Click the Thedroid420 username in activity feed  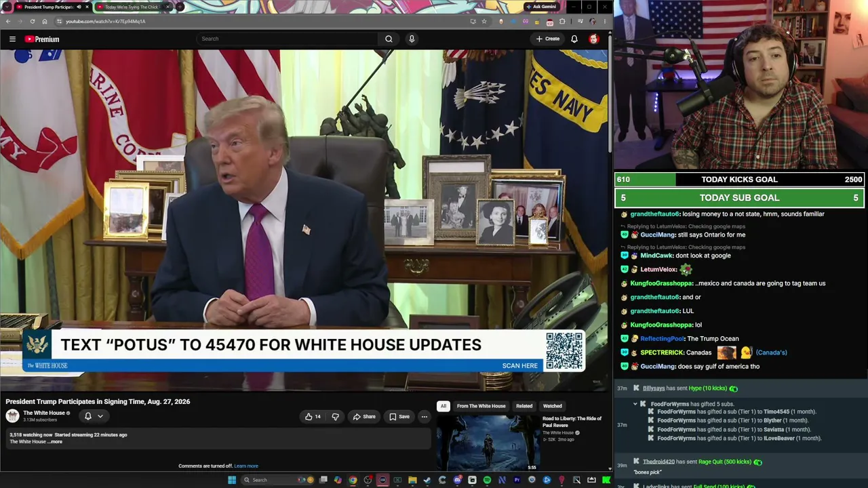pos(658,462)
